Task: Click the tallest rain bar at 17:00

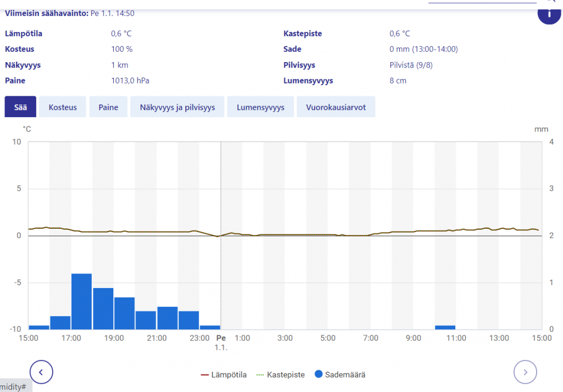Action: click(81, 301)
